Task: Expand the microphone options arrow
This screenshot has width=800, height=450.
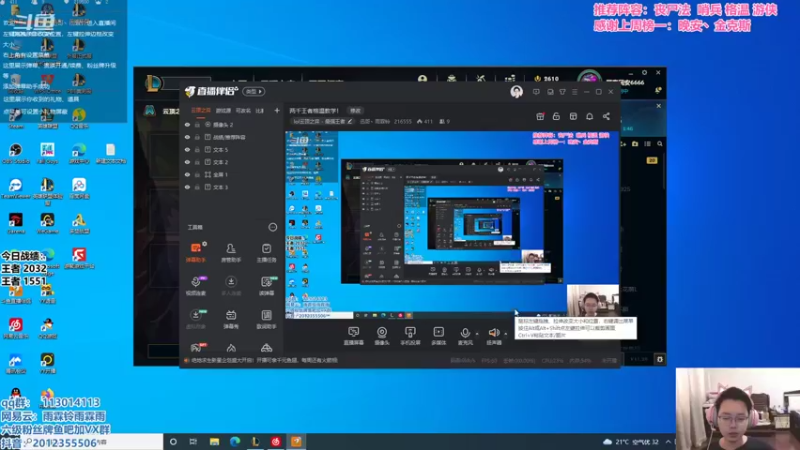Action: pyautogui.click(x=477, y=334)
